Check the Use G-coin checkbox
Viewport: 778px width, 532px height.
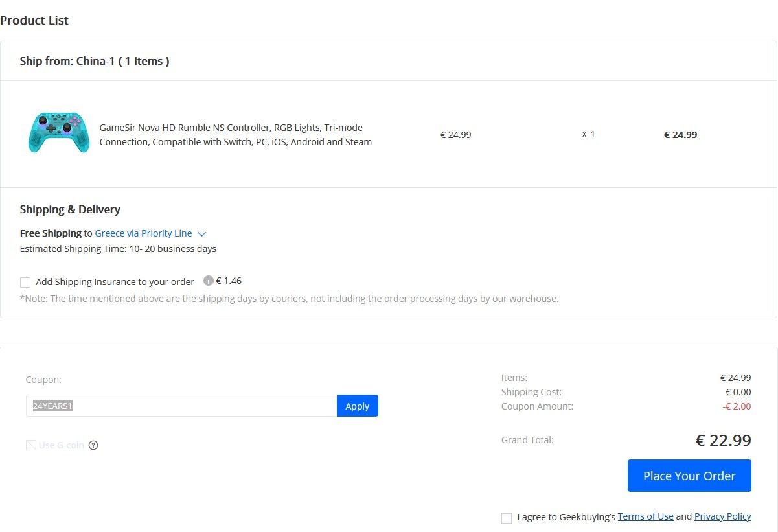30,445
